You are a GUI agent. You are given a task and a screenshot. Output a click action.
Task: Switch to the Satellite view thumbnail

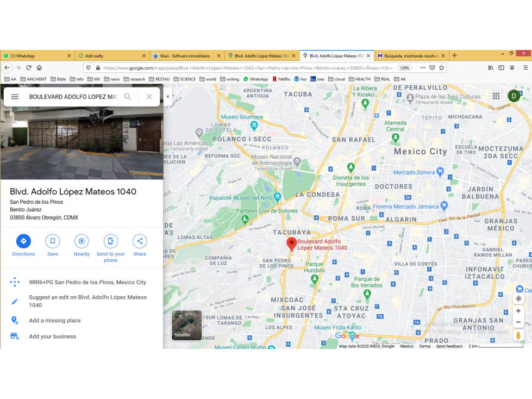tap(186, 326)
